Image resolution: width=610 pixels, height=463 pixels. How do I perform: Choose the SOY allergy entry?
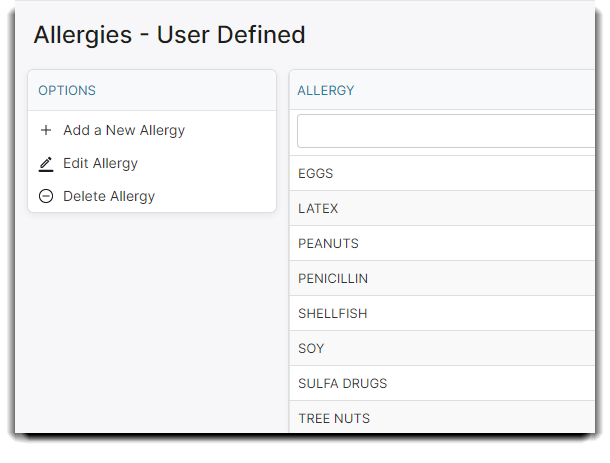pyautogui.click(x=442, y=348)
